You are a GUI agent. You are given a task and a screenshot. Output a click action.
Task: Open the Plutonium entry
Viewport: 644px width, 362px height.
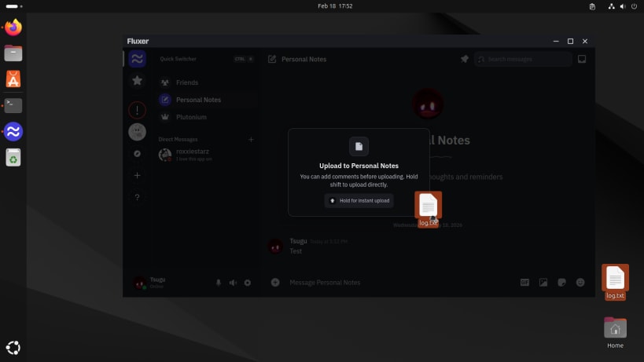(207, 117)
